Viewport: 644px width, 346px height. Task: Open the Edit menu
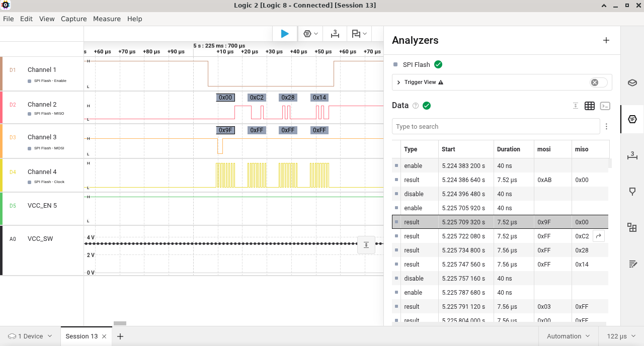point(26,19)
